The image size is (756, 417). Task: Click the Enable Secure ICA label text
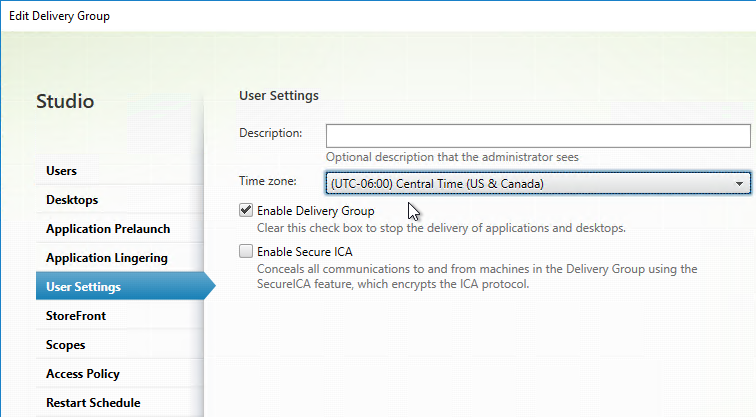coord(304,252)
